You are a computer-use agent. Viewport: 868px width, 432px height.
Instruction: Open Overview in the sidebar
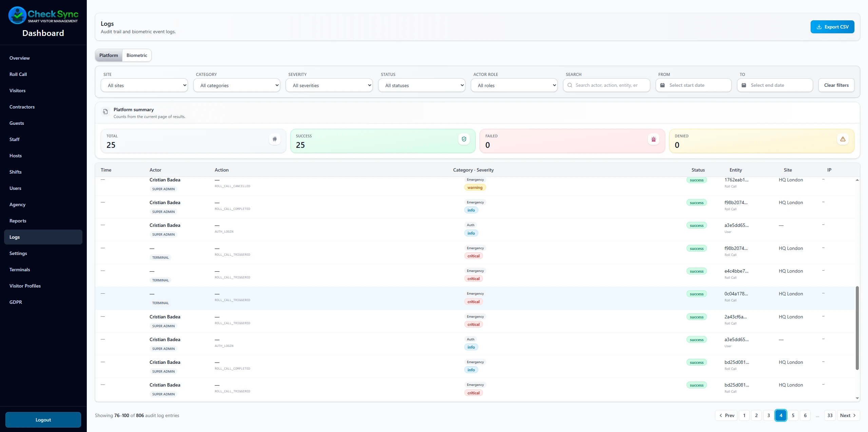[x=43, y=58]
